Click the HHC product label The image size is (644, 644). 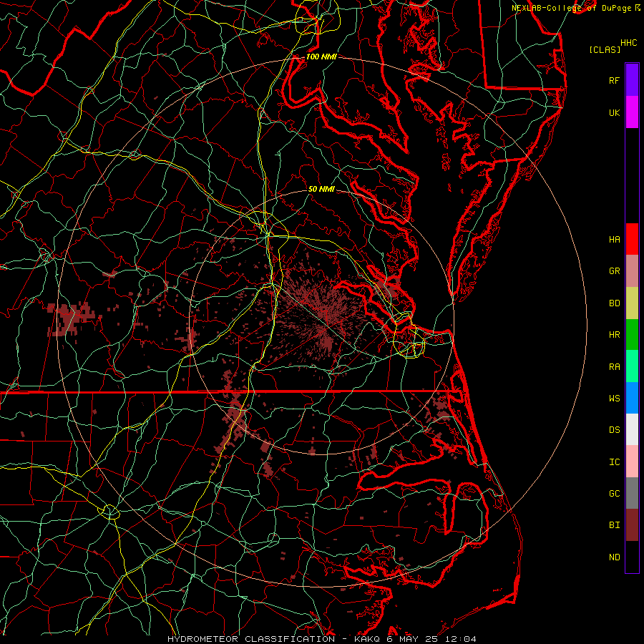[628, 43]
